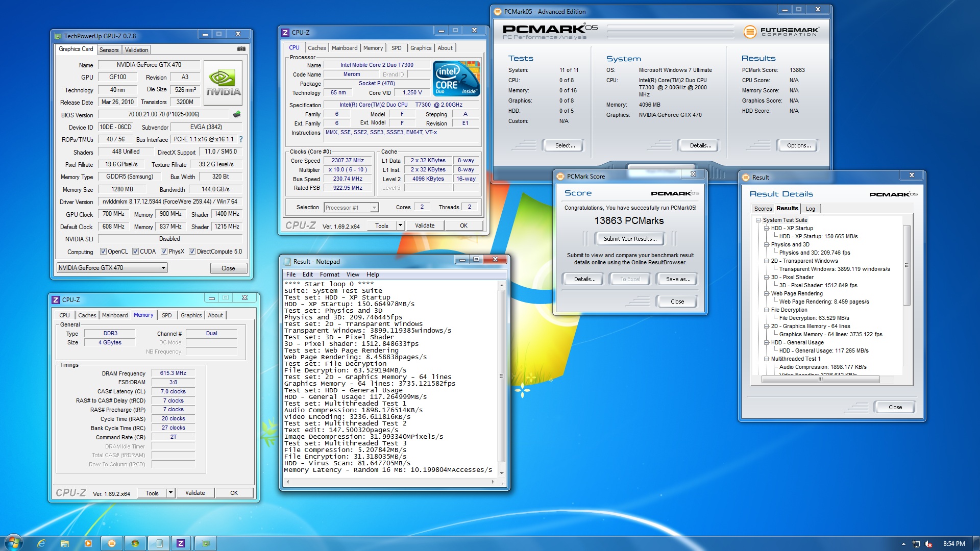Click the NVIDIA logo in GPU-Z
980x551 pixels.
(223, 83)
